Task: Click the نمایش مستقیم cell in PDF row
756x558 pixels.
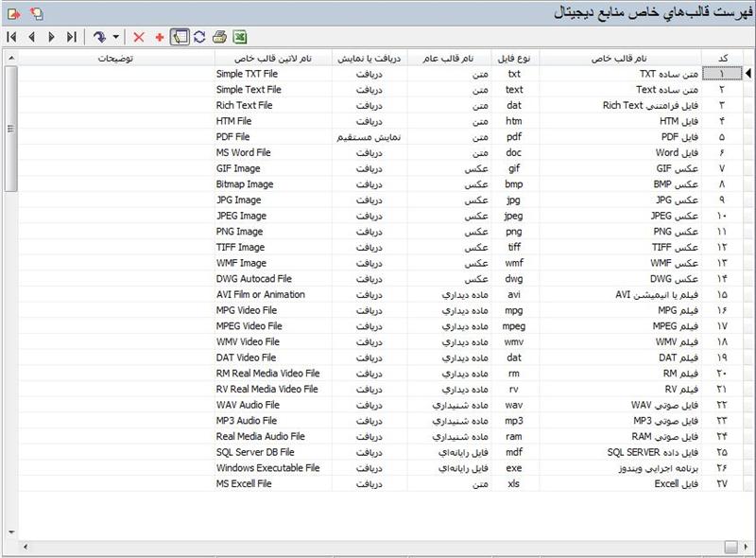Action: tap(369, 137)
